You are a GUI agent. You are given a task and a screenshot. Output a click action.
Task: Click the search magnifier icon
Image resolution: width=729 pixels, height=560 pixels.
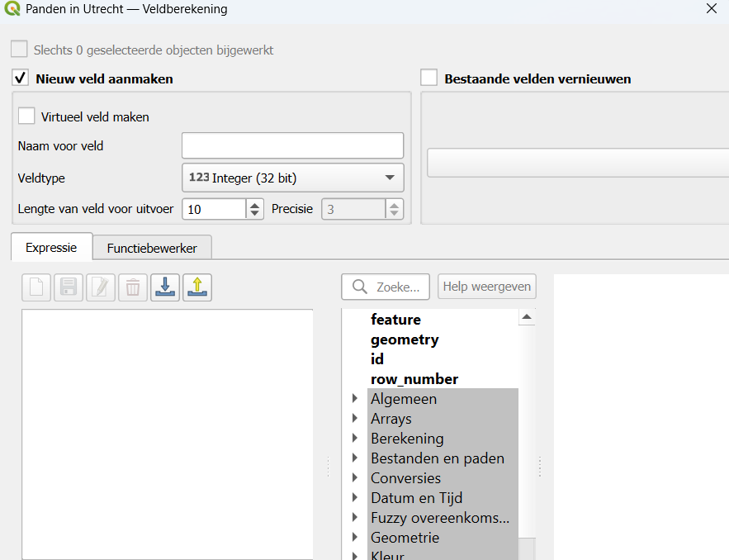359,287
